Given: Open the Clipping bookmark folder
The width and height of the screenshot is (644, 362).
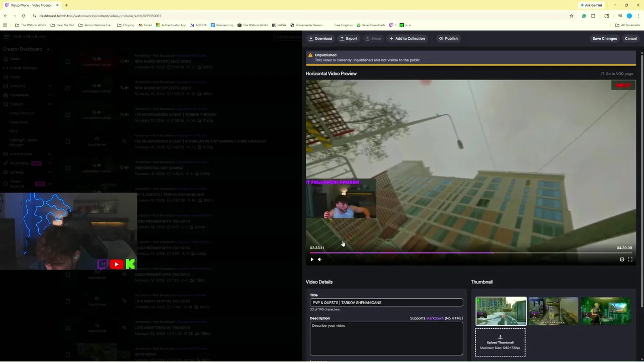Looking at the screenshot, I should (x=126, y=25).
